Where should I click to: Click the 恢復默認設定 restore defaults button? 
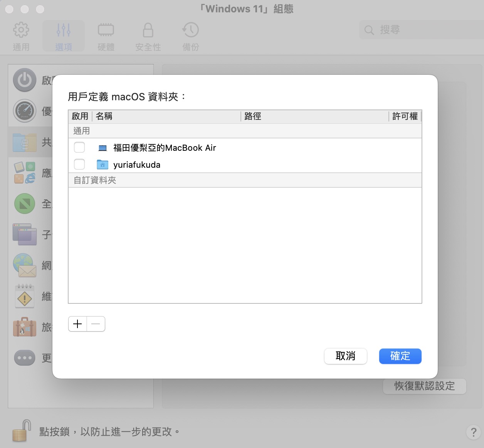(x=425, y=386)
